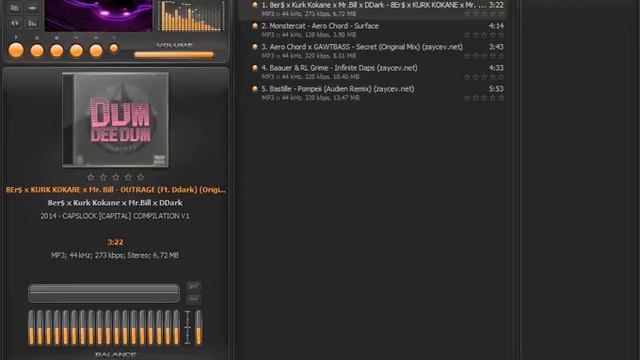Click the orange bullet icon beside the Baauer track
640x360 pixels.
coord(255,68)
